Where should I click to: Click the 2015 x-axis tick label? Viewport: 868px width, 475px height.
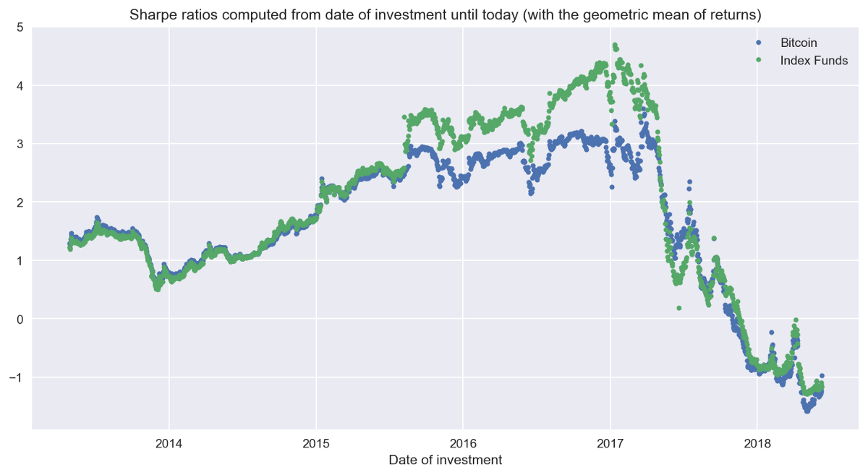click(316, 442)
